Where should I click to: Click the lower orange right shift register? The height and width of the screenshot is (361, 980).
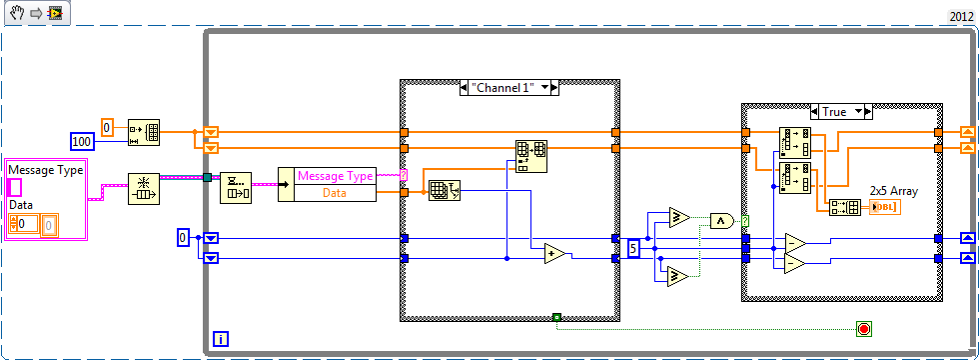pyautogui.click(x=967, y=148)
